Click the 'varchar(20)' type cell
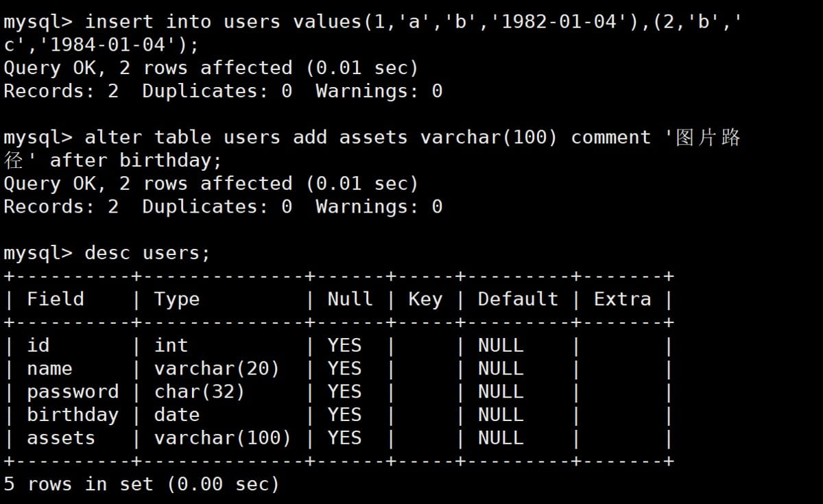 [x=217, y=369]
